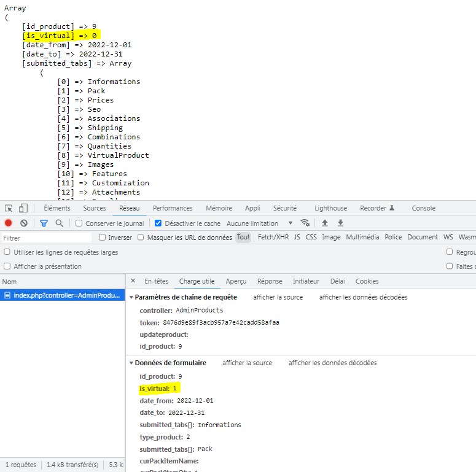Image resolution: width=476 pixels, height=472 pixels.
Task: Uncheck Désactiver le cache checkbox
Action: (158, 223)
